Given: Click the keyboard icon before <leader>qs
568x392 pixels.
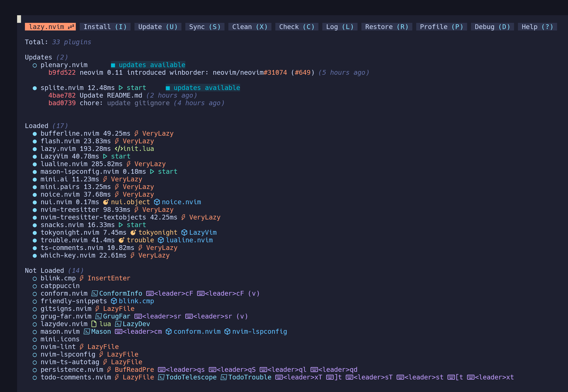Looking at the screenshot, I should [162, 369].
